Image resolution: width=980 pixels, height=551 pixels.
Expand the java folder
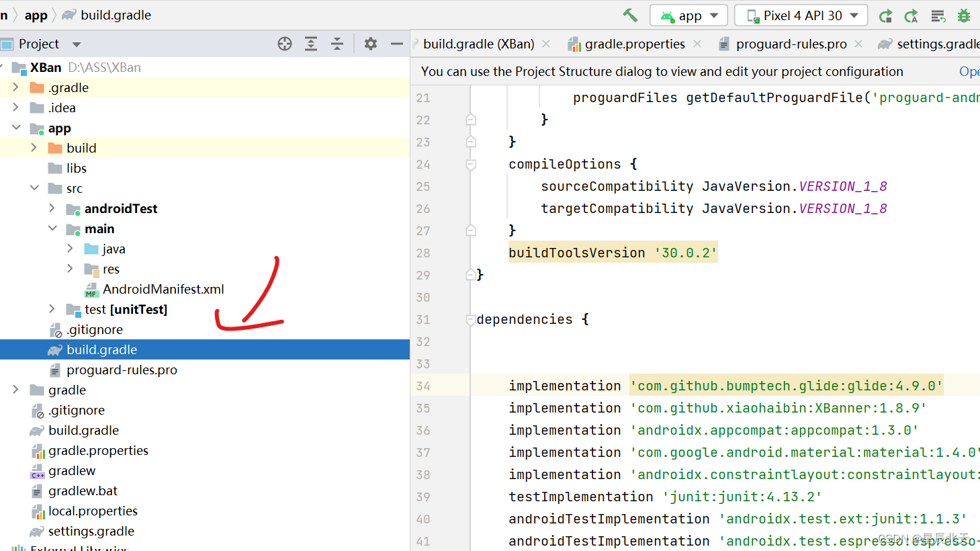coord(71,249)
